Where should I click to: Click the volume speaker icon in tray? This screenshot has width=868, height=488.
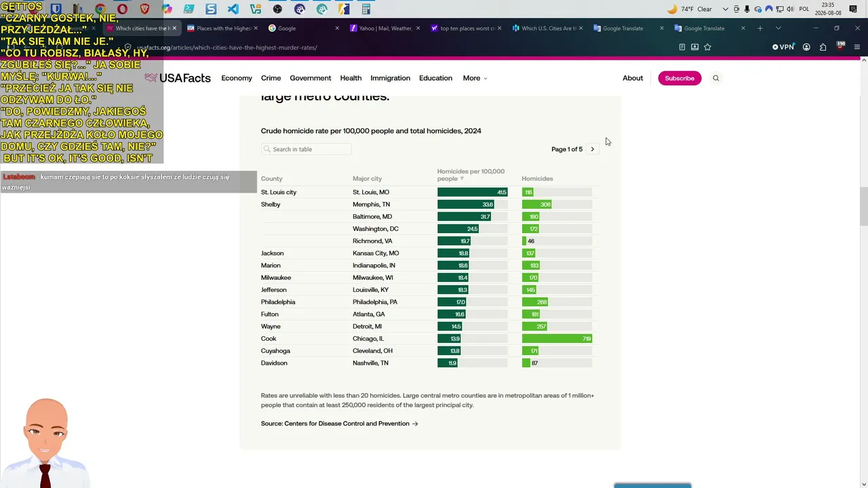pyautogui.click(x=790, y=9)
